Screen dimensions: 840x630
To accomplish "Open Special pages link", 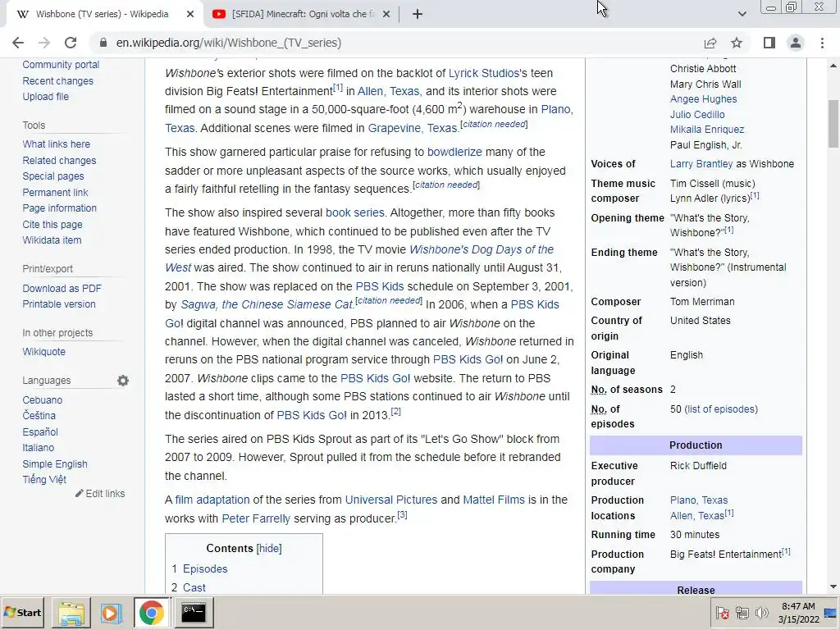I will click(53, 176).
